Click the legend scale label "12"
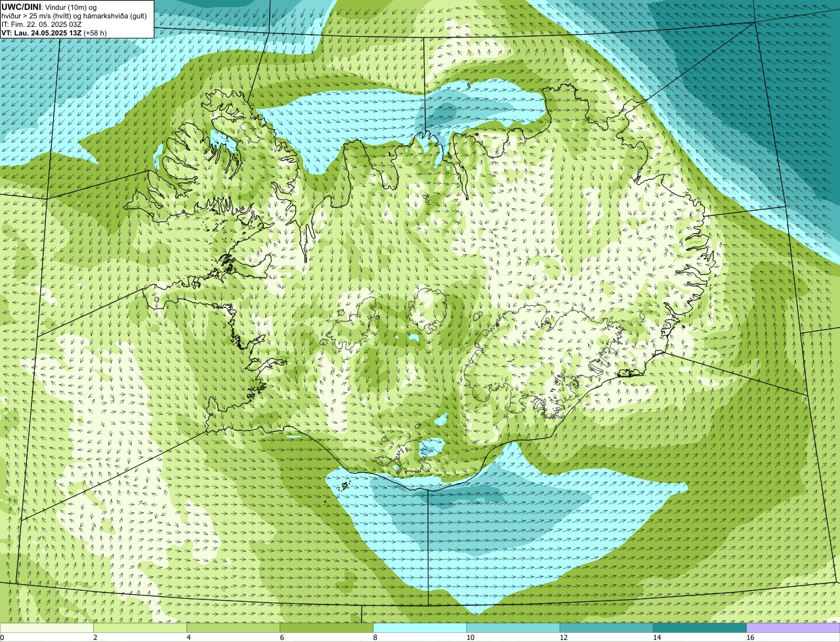Viewport: 840px width, 642px height. pyautogui.click(x=564, y=637)
